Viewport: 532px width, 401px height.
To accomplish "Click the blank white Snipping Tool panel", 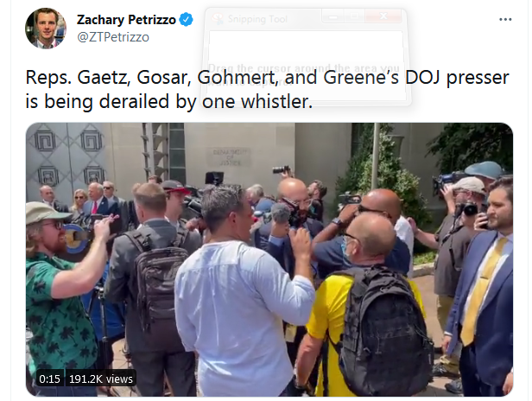I will click(306, 46).
